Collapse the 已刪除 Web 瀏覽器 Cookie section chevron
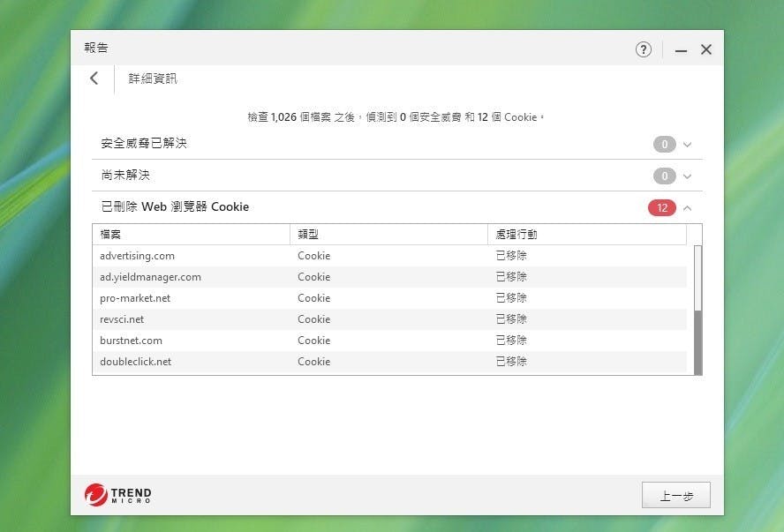 pos(687,208)
